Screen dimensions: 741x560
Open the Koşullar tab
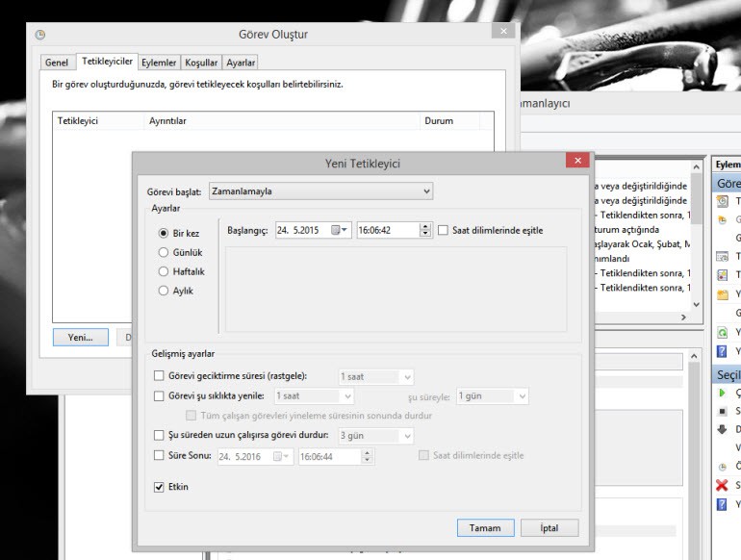click(x=201, y=63)
